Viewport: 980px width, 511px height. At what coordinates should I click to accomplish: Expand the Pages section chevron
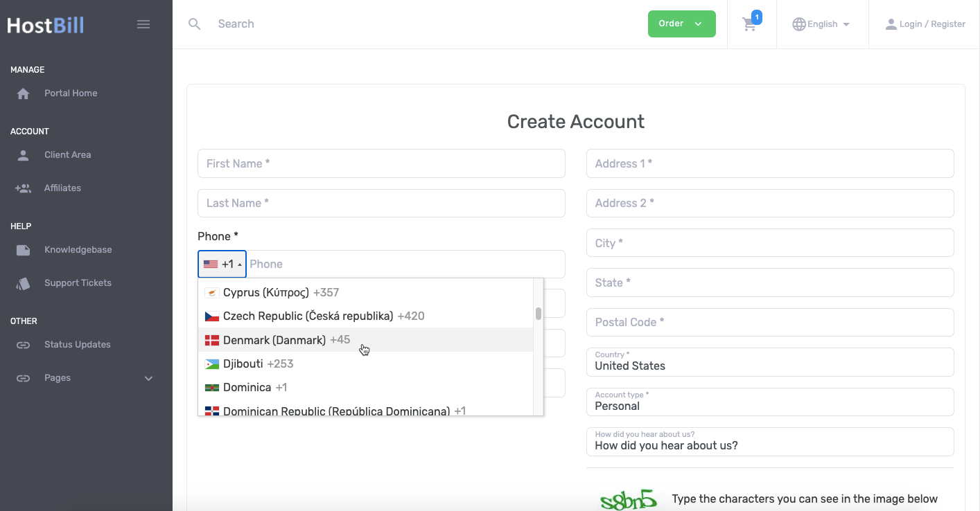(148, 378)
